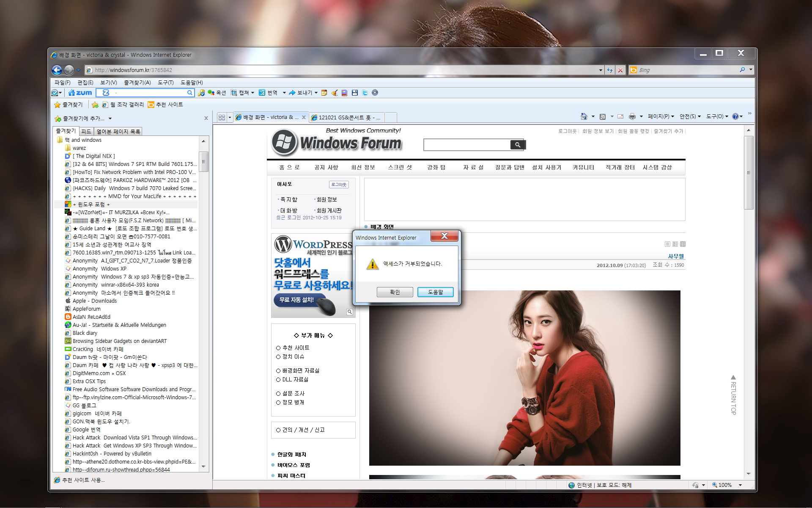Screen dimensions: 812x508
Task: Click the add to favorites bar star icon
Action: tap(95, 105)
